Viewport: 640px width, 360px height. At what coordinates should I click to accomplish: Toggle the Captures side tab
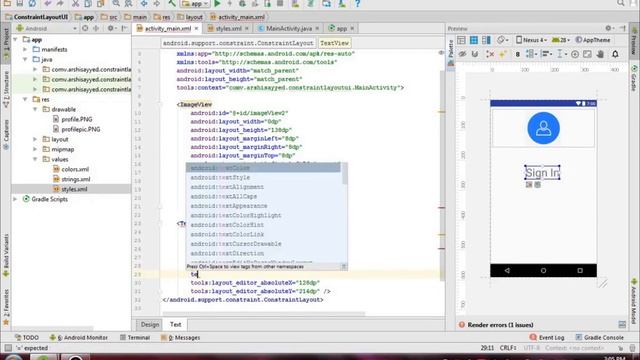6,135
